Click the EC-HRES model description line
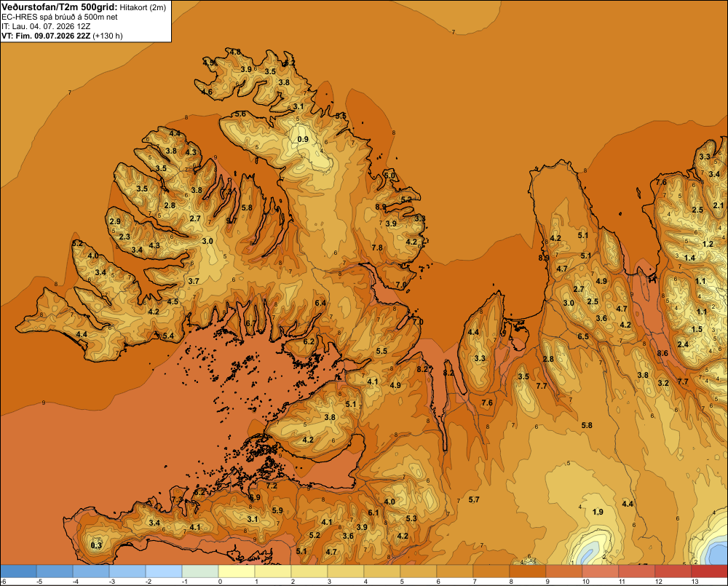The height and width of the screenshot is (586, 728). 60,17
